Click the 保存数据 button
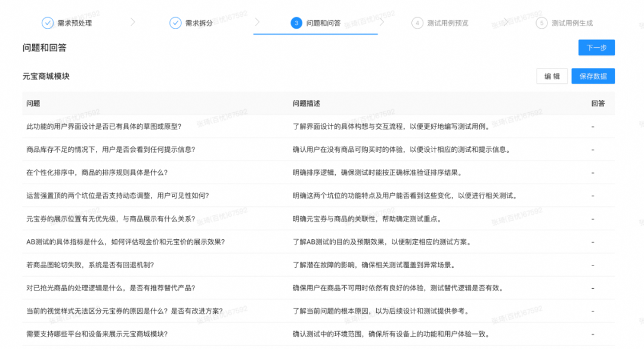This screenshot has height=349, width=644. (x=593, y=76)
